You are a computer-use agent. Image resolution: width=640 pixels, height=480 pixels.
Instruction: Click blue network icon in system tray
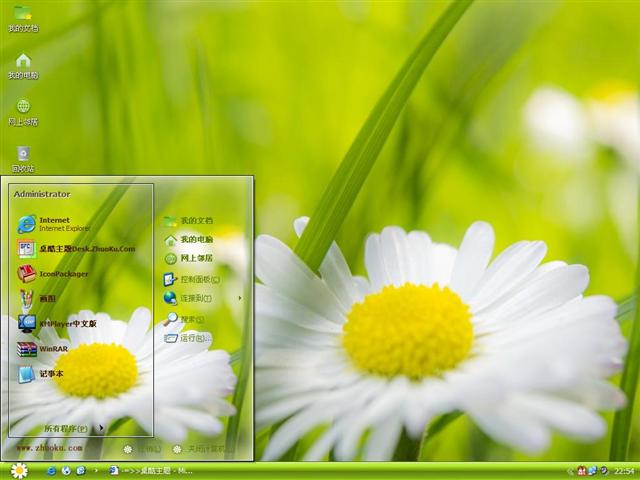tap(592, 471)
